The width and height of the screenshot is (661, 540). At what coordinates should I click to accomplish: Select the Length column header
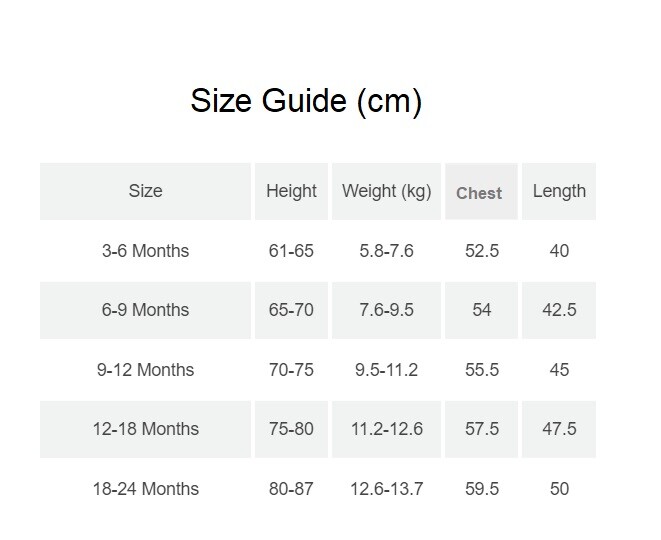559,191
